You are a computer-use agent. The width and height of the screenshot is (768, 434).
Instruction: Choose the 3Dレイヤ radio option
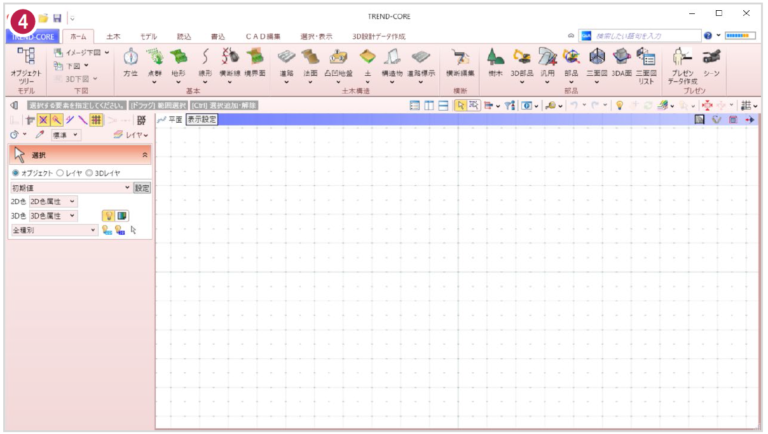[x=89, y=173]
